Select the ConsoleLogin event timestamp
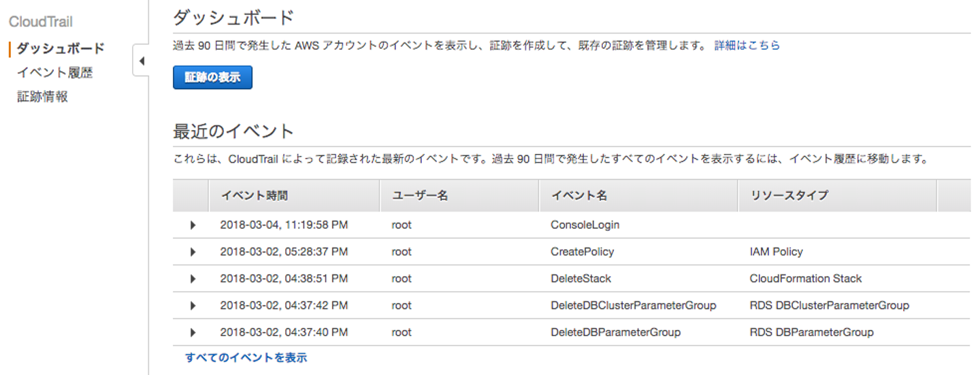The width and height of the screenshot is (980, 375). (x=284, y=225)
